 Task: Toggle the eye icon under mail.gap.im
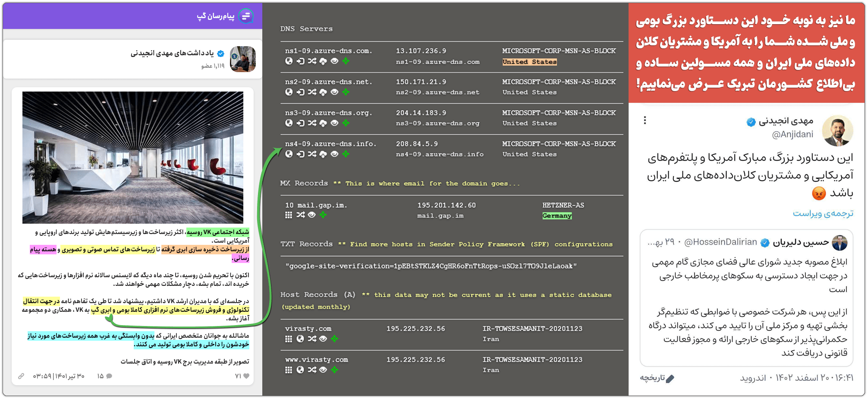click(311, 215)
